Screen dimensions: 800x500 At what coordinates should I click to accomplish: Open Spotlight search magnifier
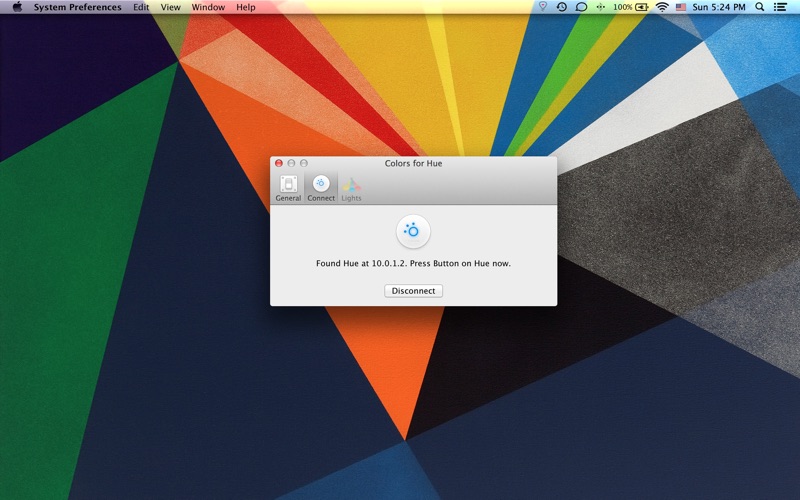760,7
